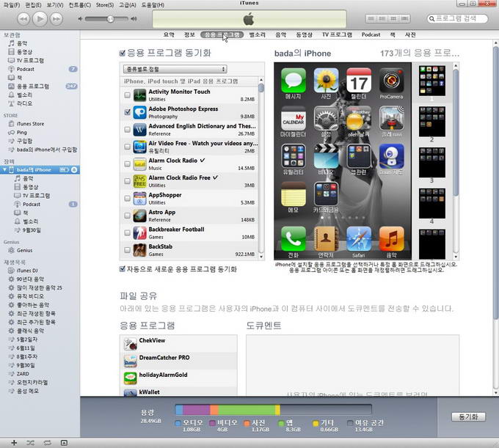Select ChekView in file sharing list
The width and height of the screenshot is (499, 448).
click(178, 343)
